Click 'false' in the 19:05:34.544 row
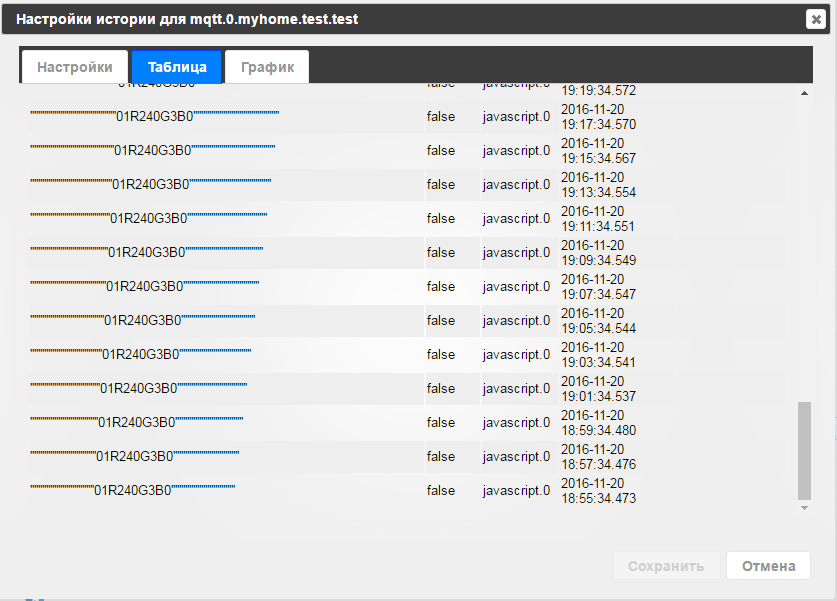 pyautogui.click(x=441, y=320)
